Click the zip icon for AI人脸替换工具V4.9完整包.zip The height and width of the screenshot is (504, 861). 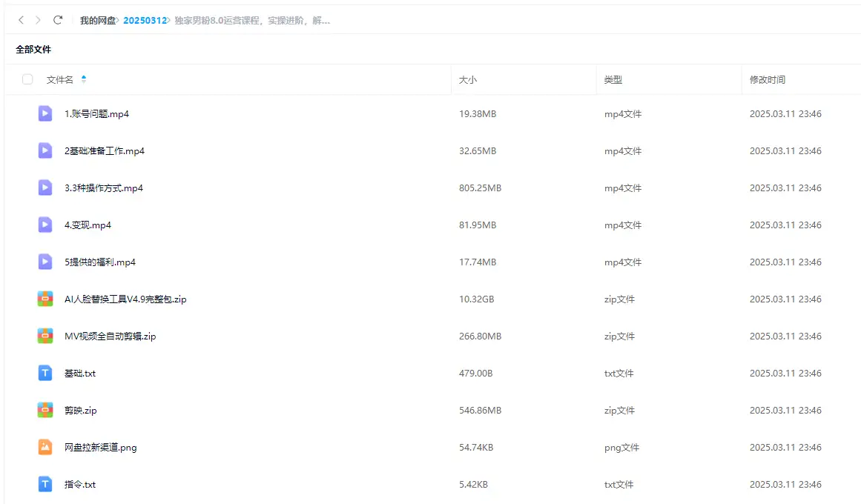pyautogui.click(x=45, y=299)
